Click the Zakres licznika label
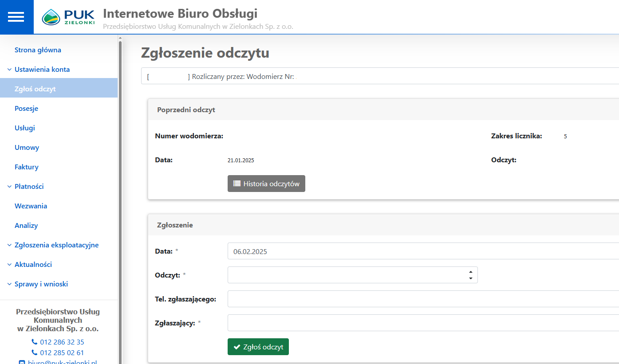 [x=516, y=136]
